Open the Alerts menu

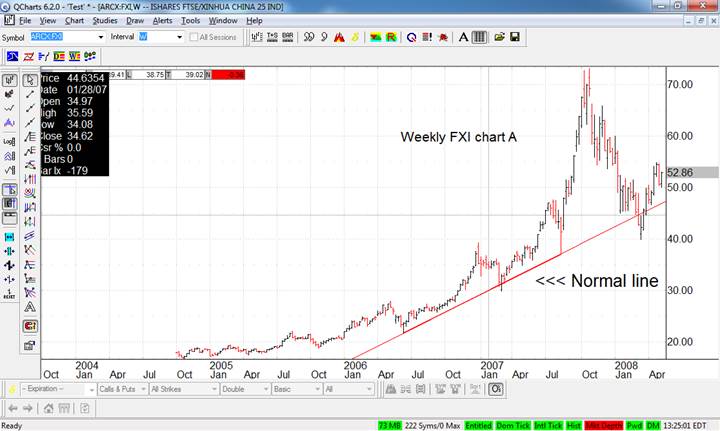pos(163,21)
